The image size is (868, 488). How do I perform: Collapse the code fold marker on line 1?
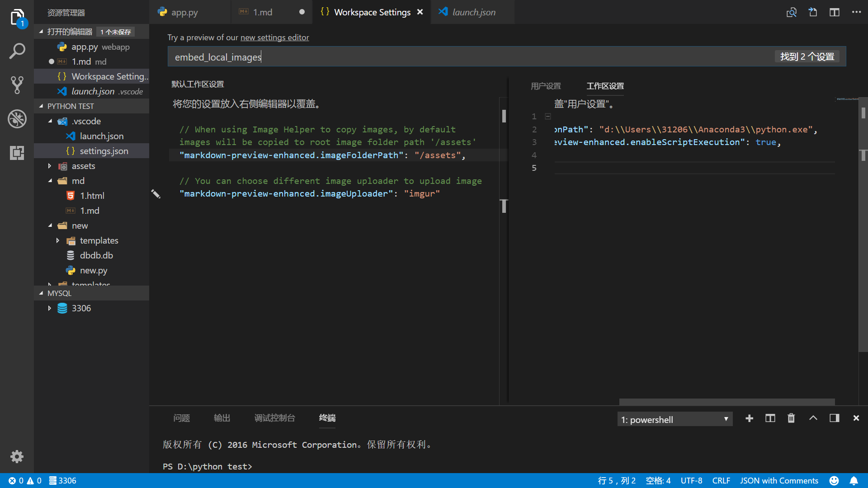(547, 116)
